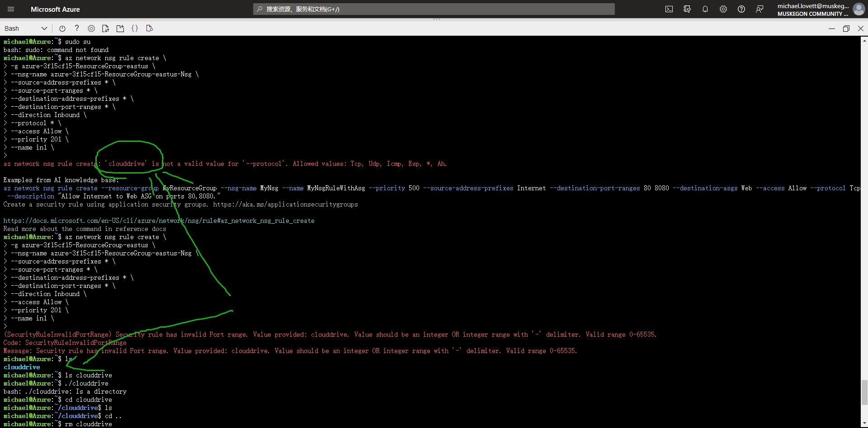Image resolution: width=868 pixels, height=428 pixels.
Task: Click the '--protocol * \' argument line
Action: 33,123
